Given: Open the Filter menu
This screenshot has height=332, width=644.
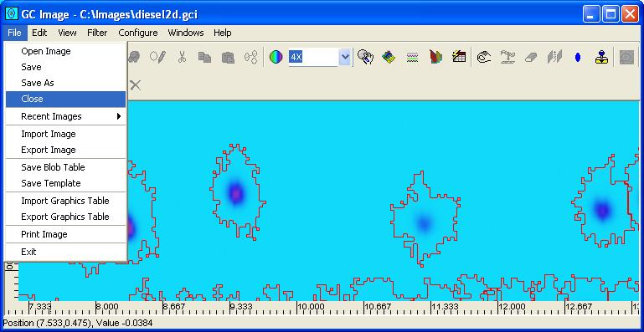Looking at the screenshot, I should tap(97, 33).
